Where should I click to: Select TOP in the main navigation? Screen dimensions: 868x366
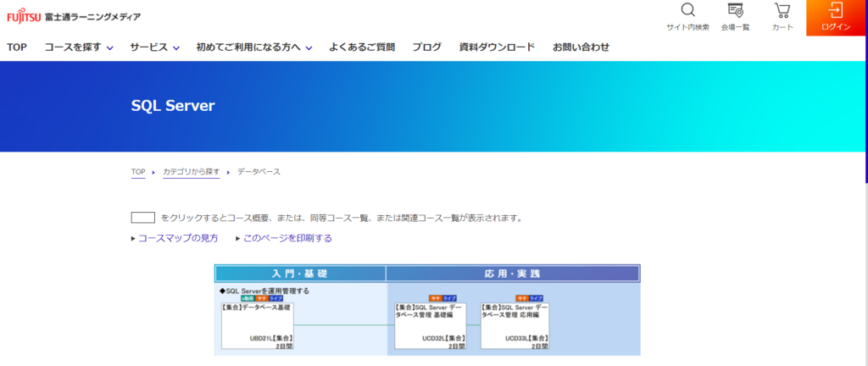pyautogui.click(x=17, y=47)
